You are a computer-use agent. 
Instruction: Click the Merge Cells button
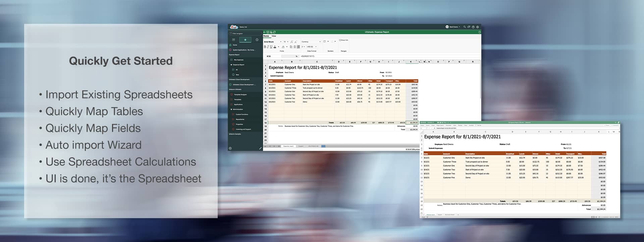343,40
